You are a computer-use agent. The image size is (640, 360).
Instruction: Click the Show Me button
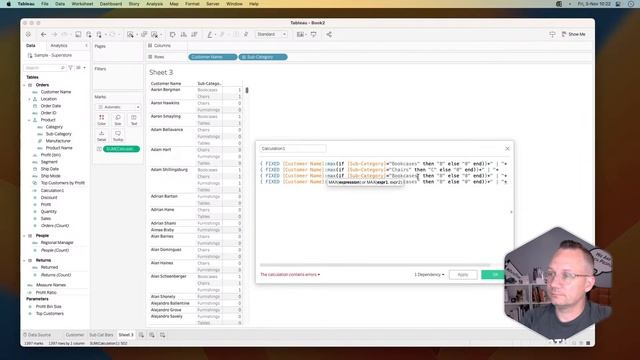573,34
